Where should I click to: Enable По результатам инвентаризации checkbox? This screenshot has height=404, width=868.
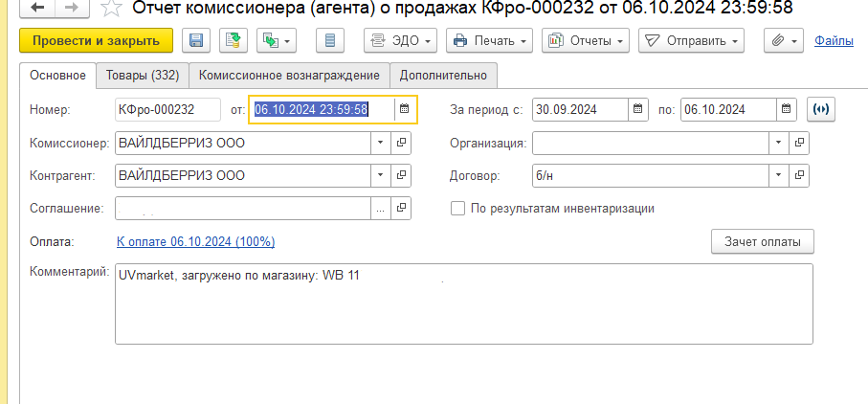tap(457, 209)
